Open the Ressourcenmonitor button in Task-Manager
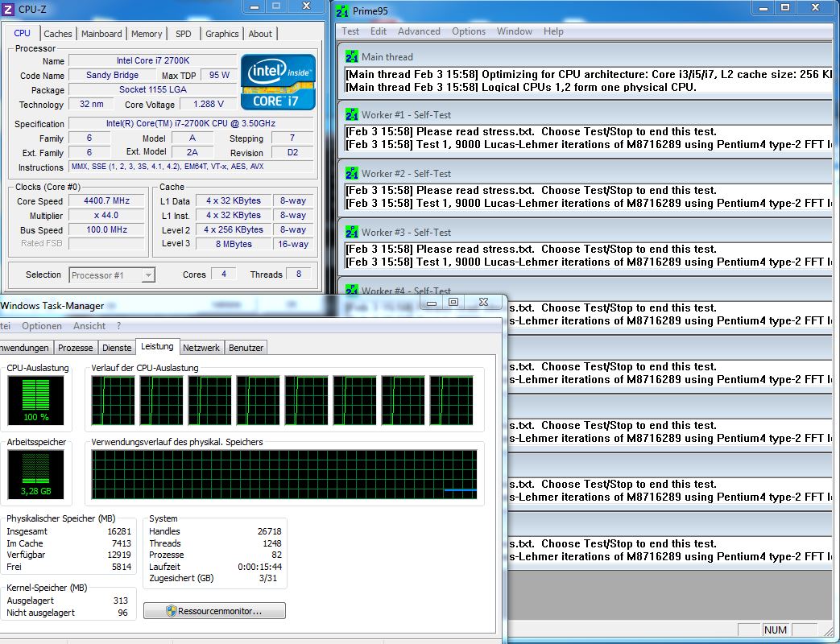The image size is (840, 644). pos(214,611)
